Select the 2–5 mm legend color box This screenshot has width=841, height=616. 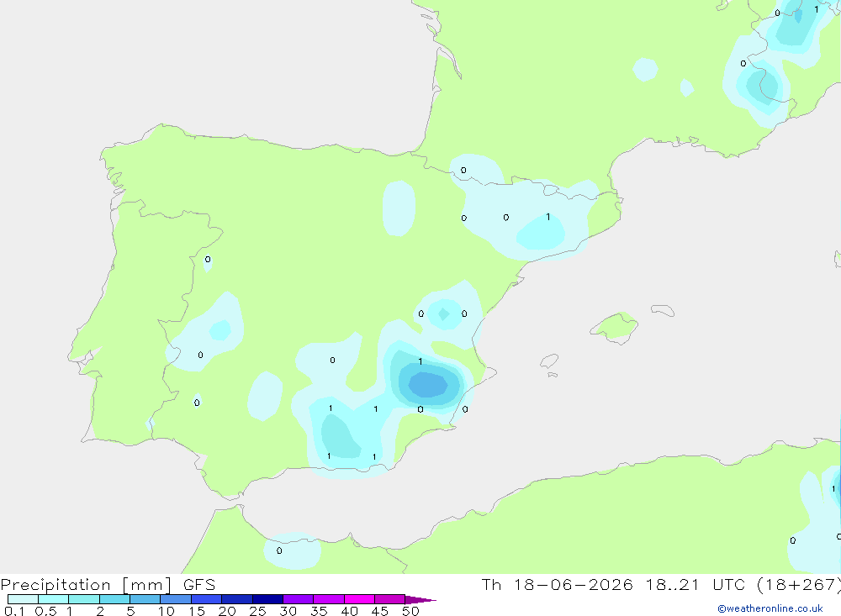coord(114,599)
